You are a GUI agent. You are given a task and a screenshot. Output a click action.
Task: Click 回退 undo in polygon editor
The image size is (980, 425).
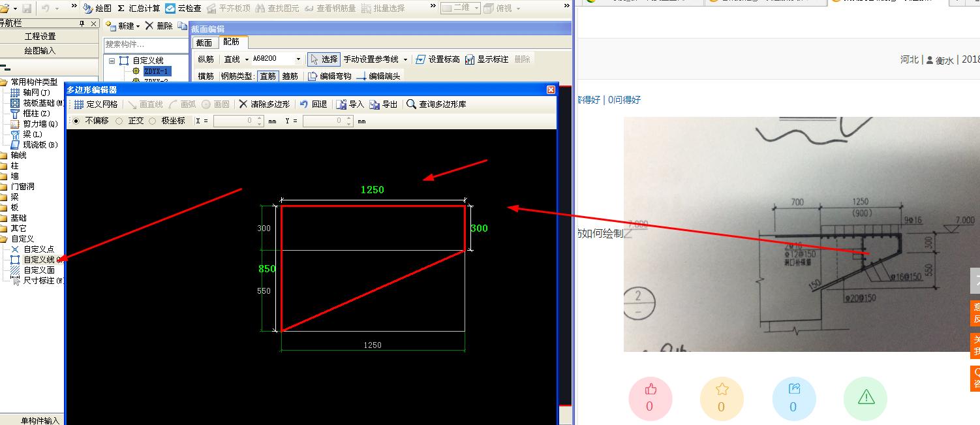(x=313, y=104)
